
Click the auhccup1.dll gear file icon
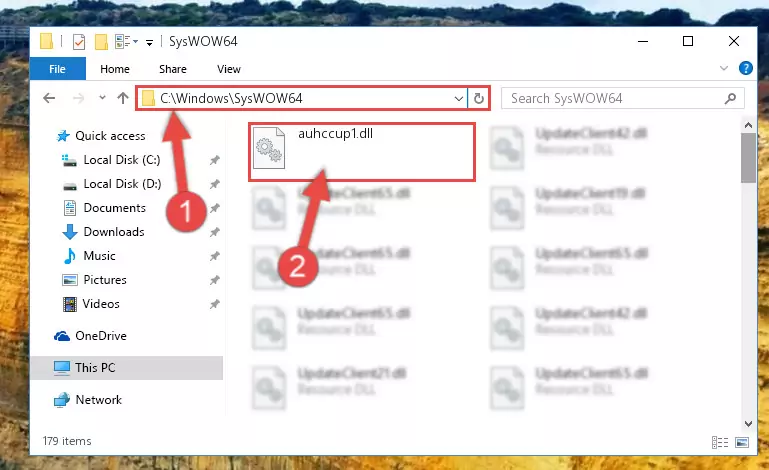[x=269, y=148]
